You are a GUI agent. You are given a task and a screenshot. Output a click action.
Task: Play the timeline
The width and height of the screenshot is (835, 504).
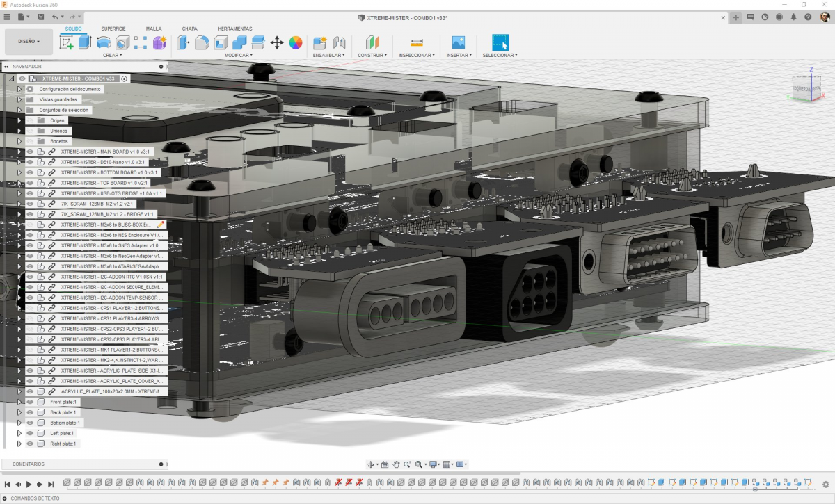tap(29, 484)
